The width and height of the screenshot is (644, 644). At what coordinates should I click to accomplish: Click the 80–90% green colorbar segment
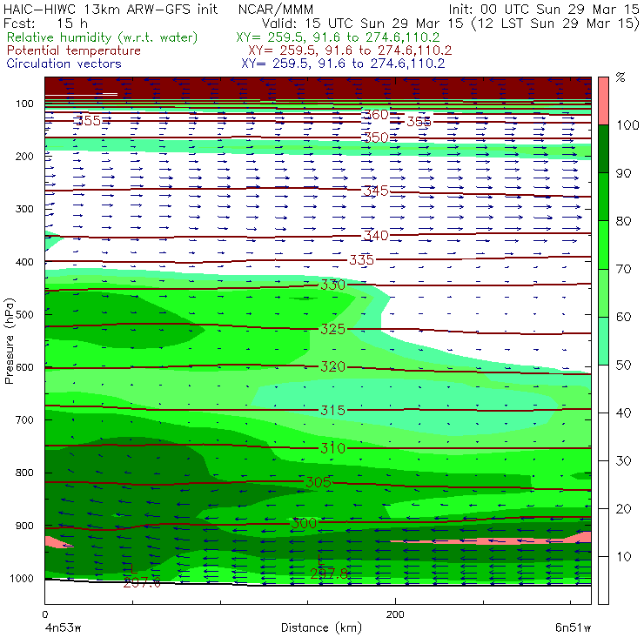point(603,197)
